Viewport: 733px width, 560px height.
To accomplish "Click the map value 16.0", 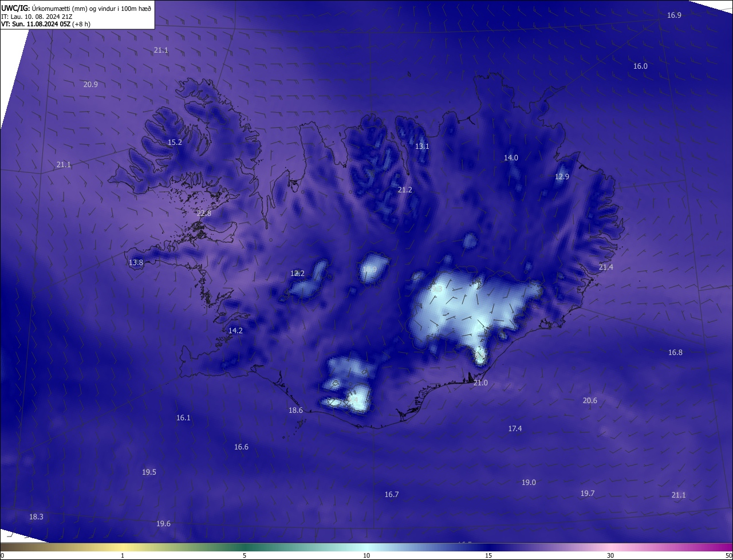I will pos(640,66).
